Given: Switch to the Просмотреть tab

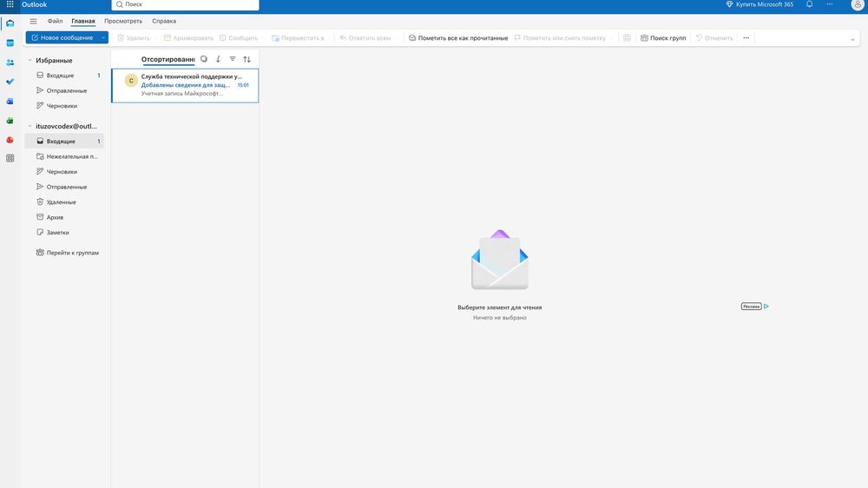Looking at the screenshot, I should (x=123, y=21).
